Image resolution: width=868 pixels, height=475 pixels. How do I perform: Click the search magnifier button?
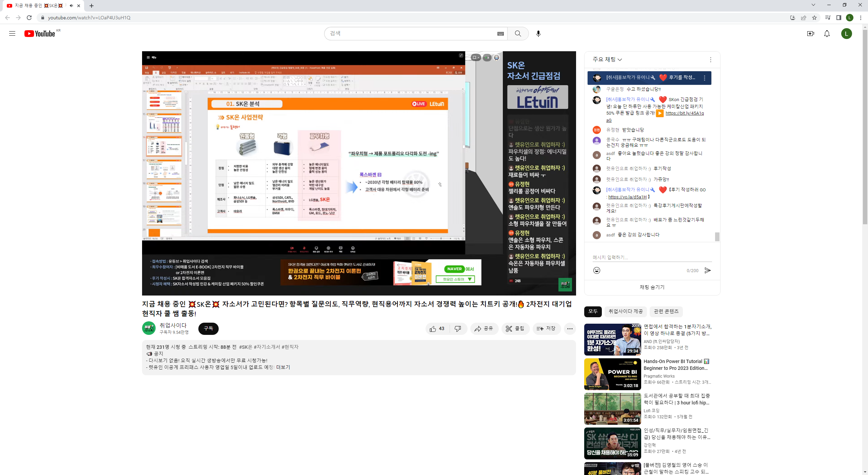(518, 33)
